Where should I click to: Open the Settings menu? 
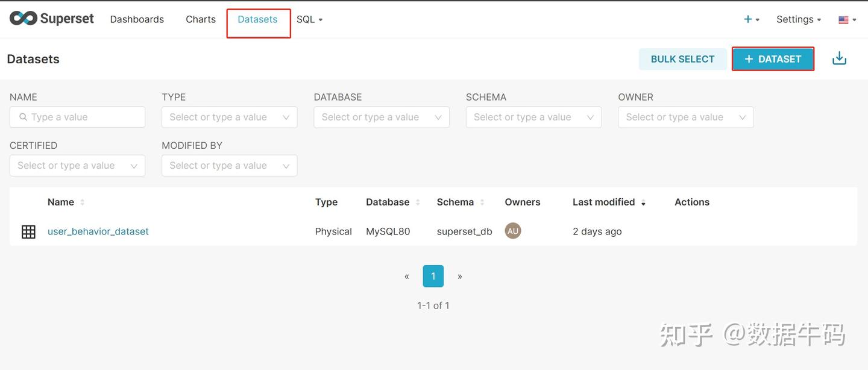(x=798, y=19)
